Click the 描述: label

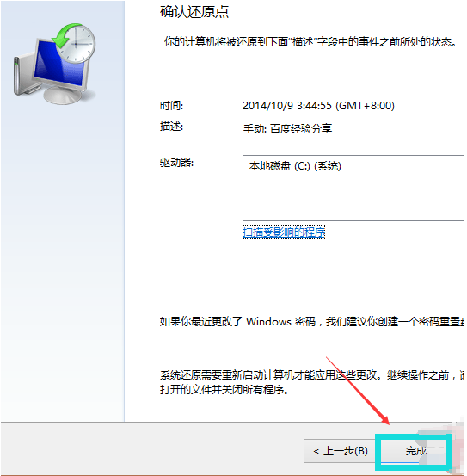[171, 127]
